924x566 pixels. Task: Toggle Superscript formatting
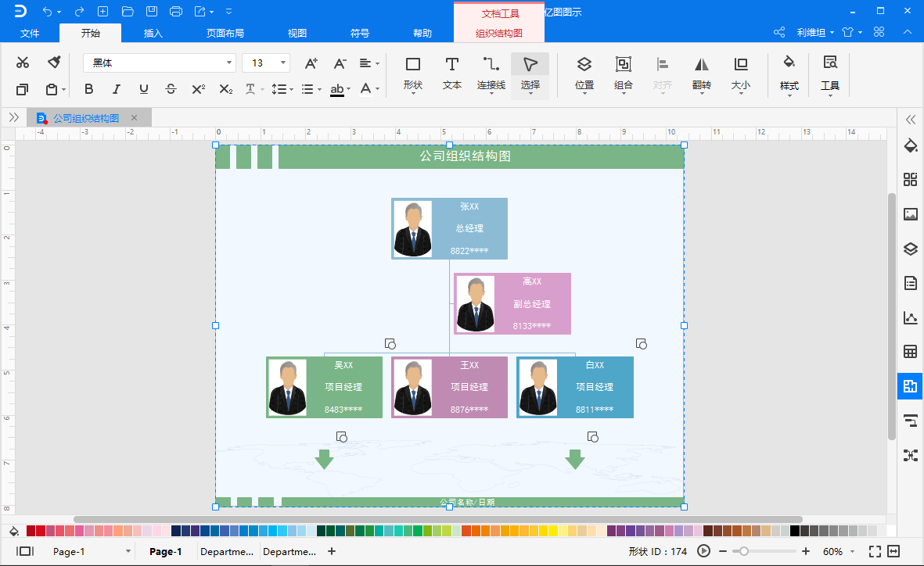199,89
